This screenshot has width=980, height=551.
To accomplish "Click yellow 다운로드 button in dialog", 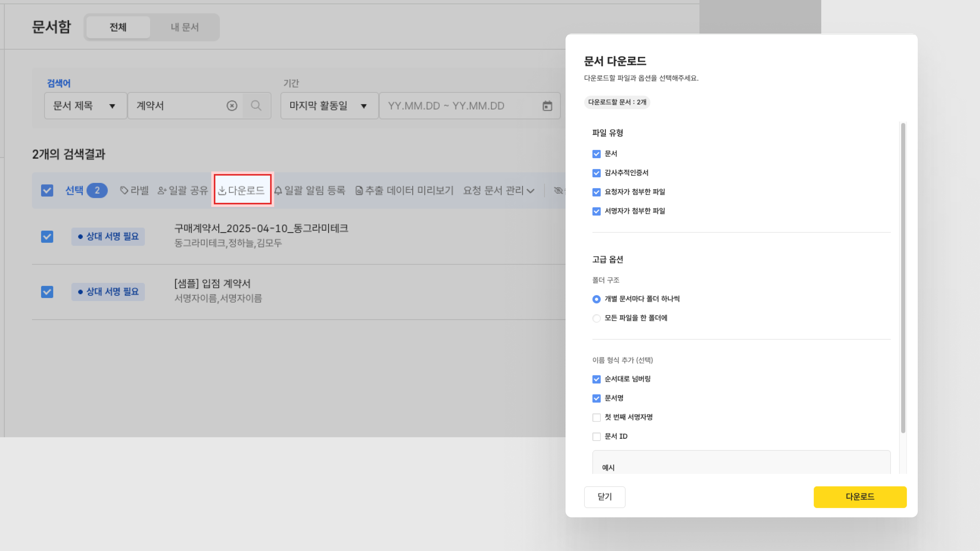I will (860, 497).
